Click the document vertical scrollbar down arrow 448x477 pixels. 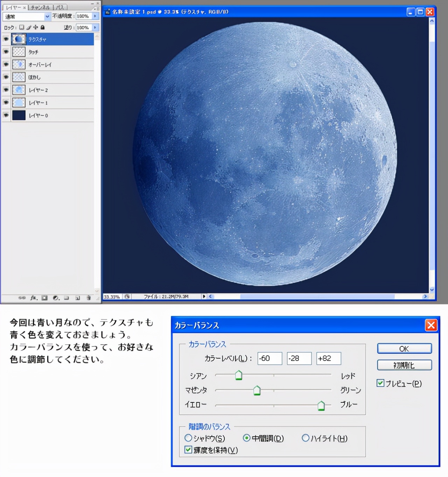click(432, 290)
